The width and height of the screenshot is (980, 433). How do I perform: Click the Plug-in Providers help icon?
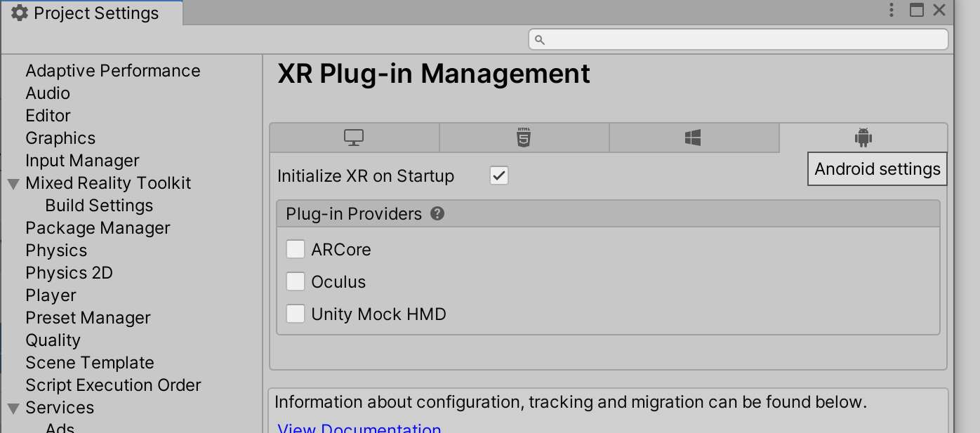click(437, 213)
